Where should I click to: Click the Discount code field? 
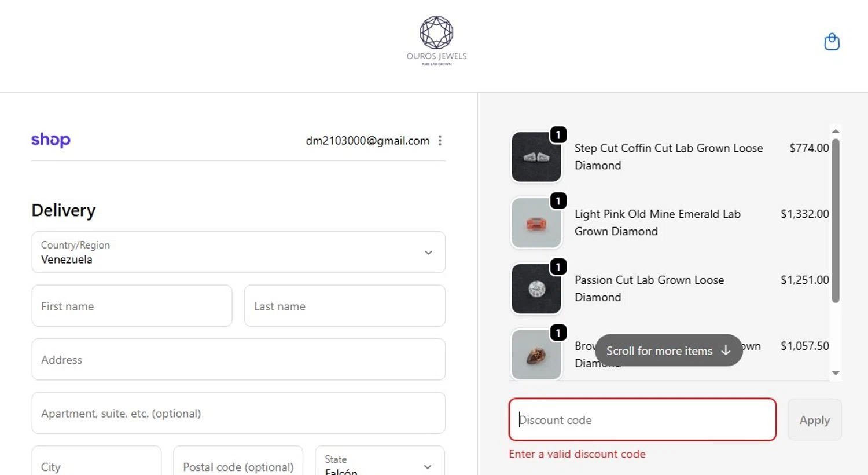pos(642,419)
